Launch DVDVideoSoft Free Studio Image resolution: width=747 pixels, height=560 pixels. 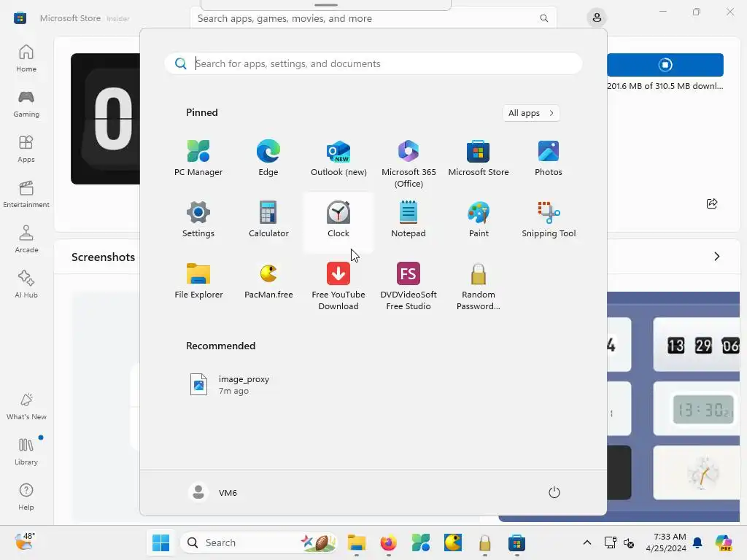[x=409, y=286]
